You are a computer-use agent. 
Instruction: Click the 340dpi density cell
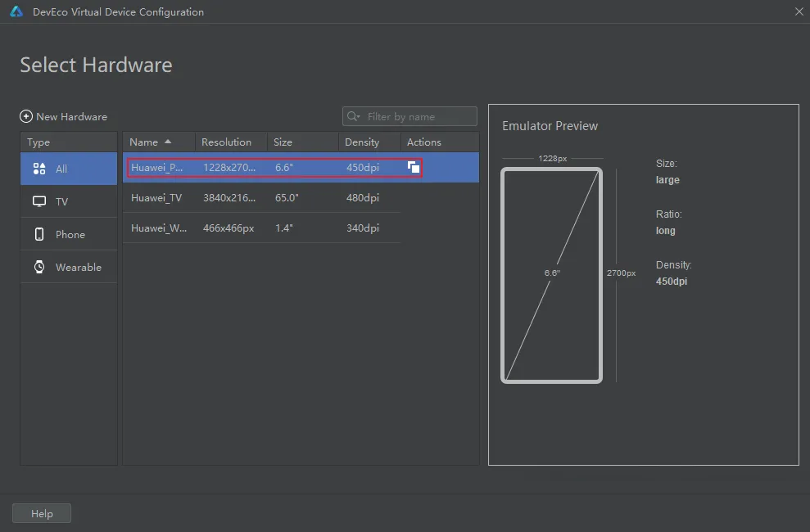click(363, 228)
